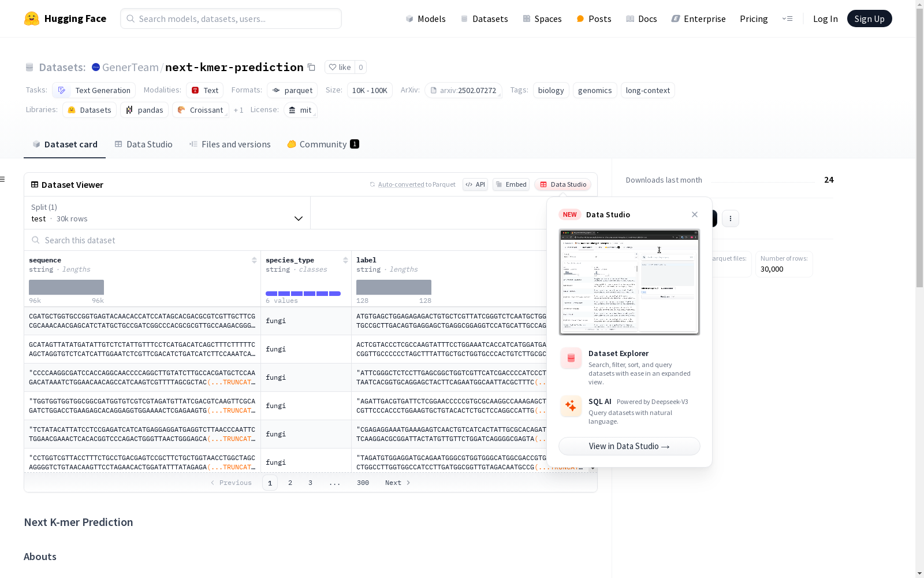Open Enterprise in the navigation
The image size is (924, 578).
(698, 18)
